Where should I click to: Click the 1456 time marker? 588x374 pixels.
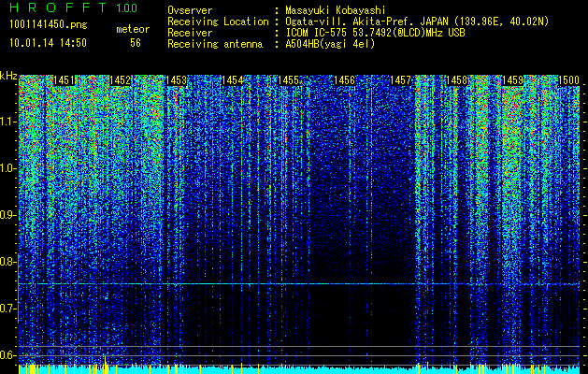[x=344, y=80]
